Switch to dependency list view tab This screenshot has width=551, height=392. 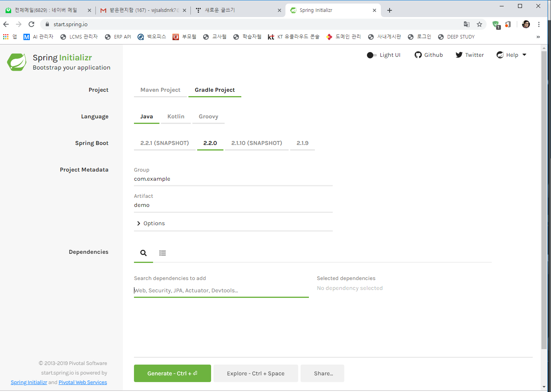coord(163,253)
